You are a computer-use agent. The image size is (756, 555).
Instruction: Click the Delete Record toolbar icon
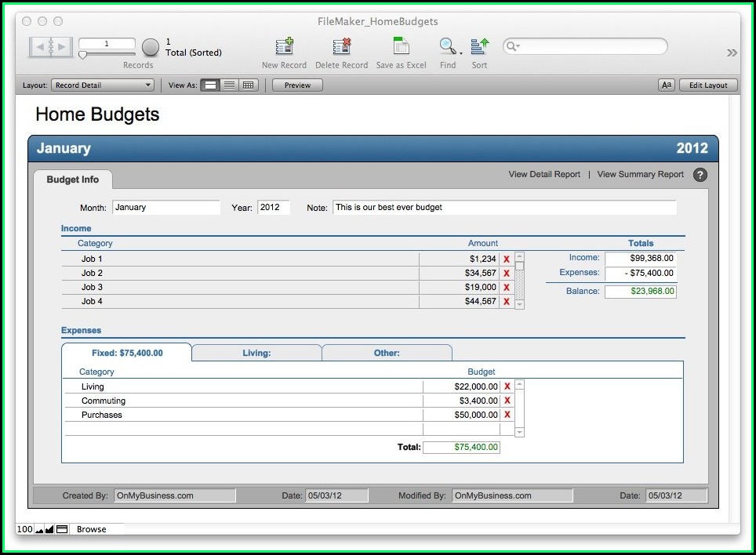[x=342, y=46]
